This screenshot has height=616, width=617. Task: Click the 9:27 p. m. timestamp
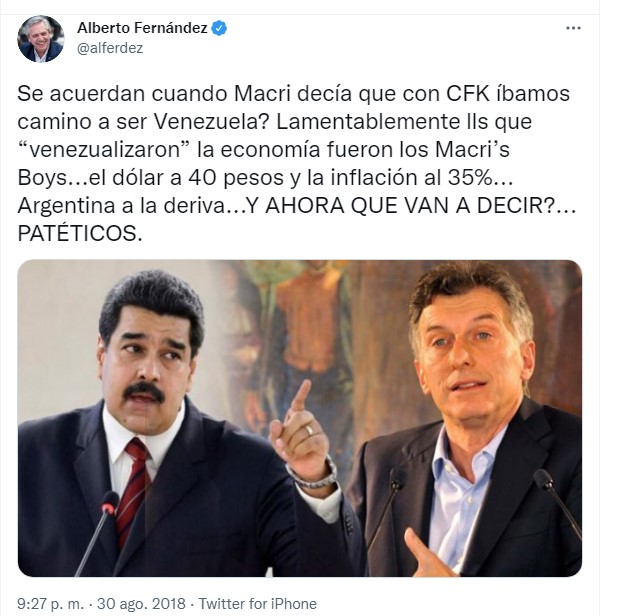50,603
